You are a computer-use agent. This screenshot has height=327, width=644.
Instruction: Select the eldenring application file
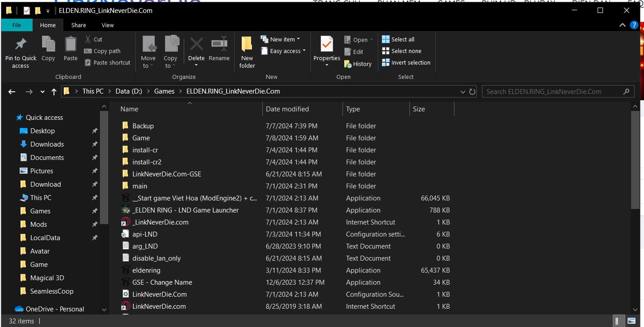coord(146,270)
